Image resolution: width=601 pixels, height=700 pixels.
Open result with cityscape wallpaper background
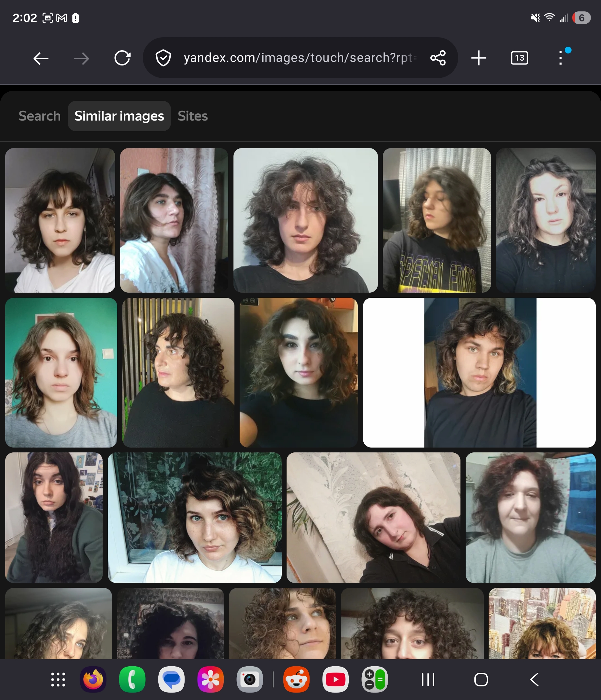pyautogui.click(x=542, y=624)
